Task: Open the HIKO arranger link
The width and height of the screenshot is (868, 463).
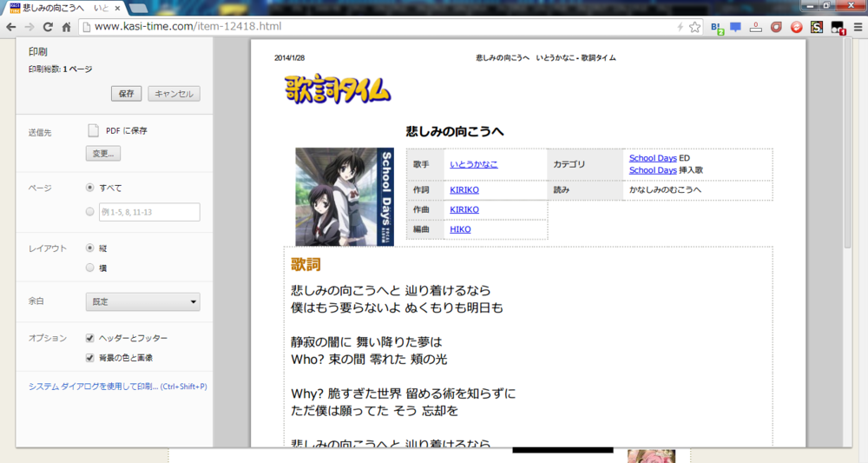Action: click(460, 229)
